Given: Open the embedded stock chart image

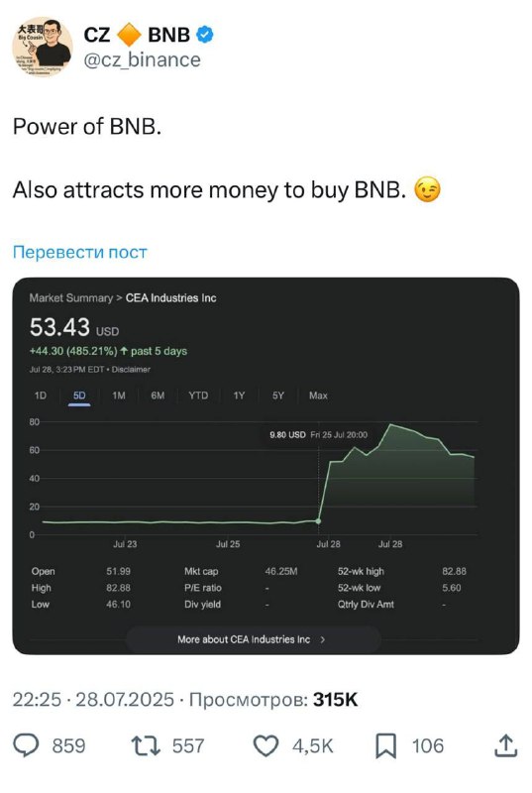Looking at the screenshot, I should tap(266, 466).
